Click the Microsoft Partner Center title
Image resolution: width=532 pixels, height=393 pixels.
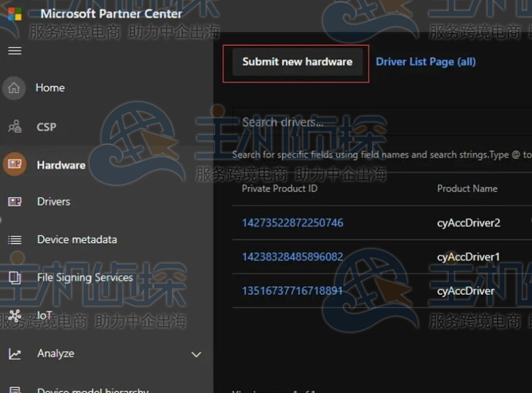tap(112, 14)
